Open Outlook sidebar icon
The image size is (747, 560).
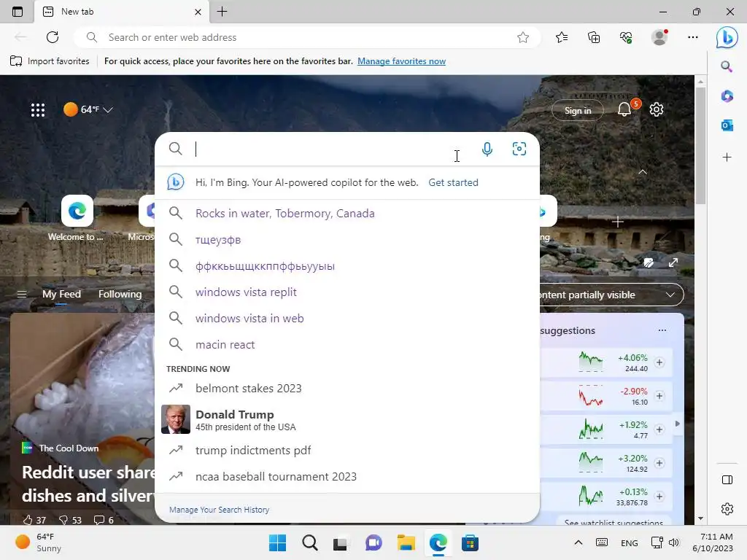click(727, 125)
